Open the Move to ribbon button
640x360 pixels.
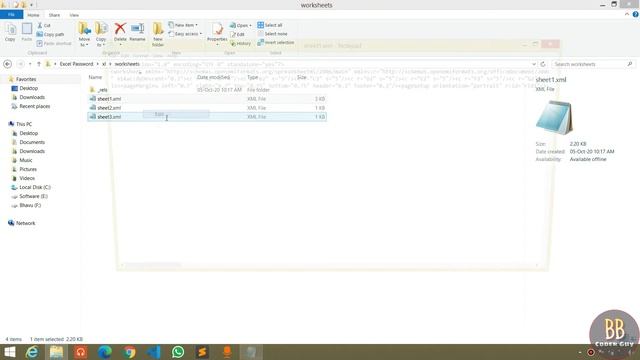click(84, 34)
